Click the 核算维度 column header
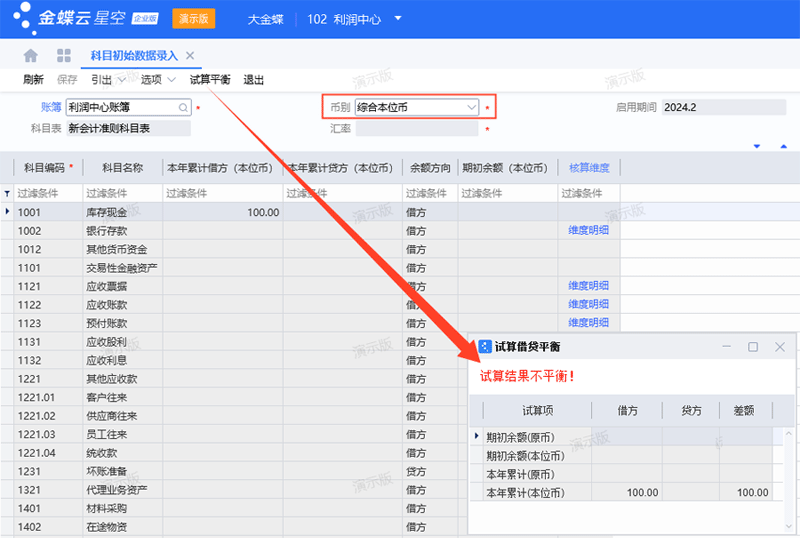 (x=589, y=168)
